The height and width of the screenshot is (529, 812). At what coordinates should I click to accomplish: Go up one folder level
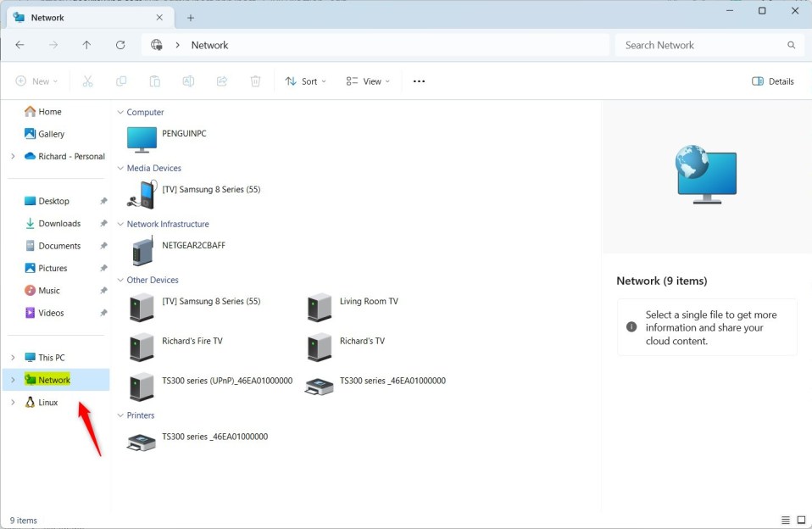coord(86,45)
